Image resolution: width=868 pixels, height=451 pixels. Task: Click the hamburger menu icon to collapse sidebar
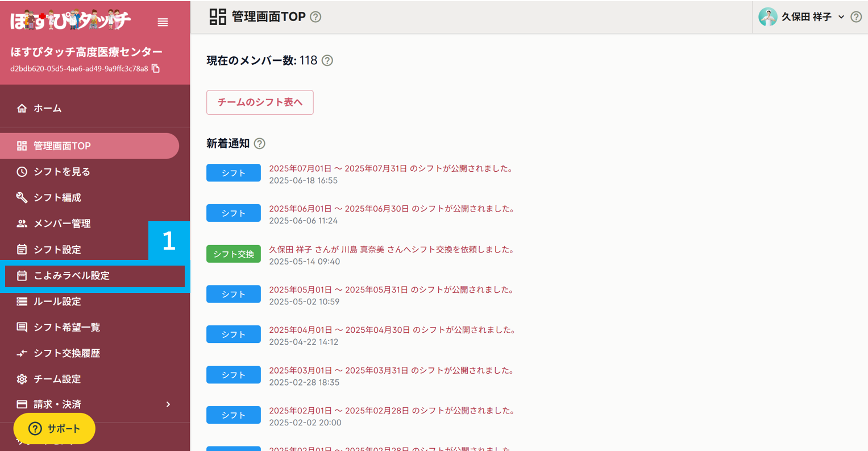click(x=163, y=22)
